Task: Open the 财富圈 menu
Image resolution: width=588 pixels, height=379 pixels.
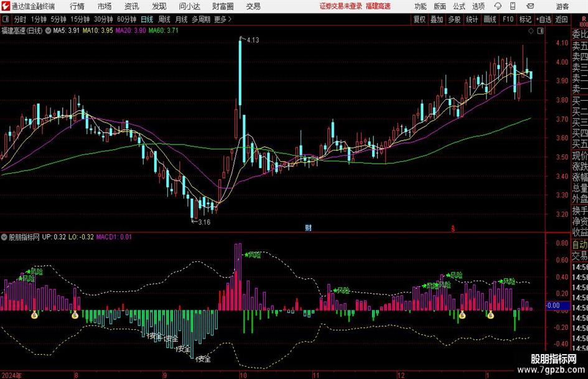Action: [x=223, y=6]
